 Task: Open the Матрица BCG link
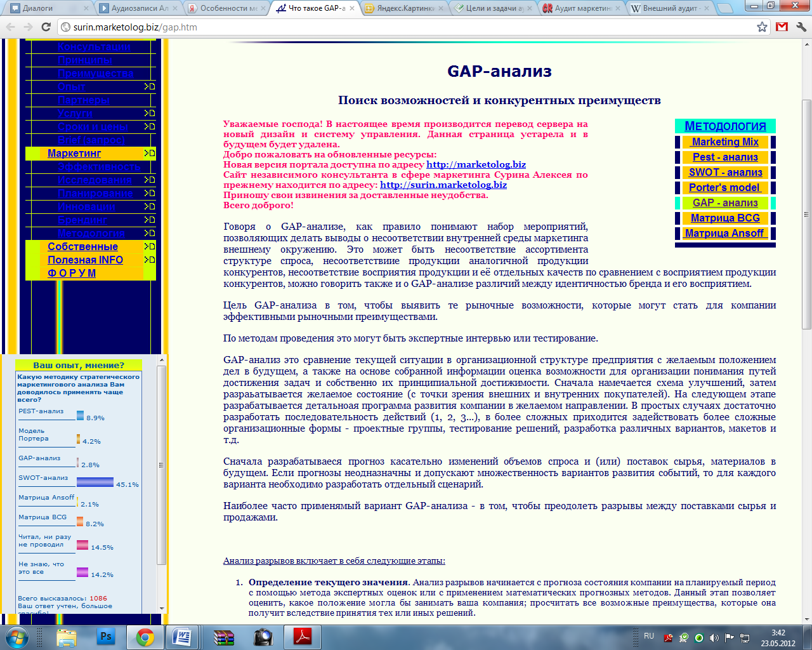click(x=725, y=218)
